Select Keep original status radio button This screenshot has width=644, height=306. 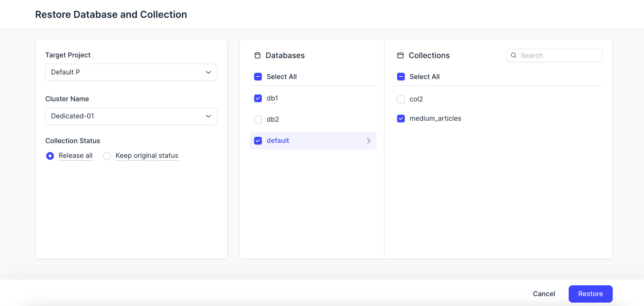(x=107, y=156)
